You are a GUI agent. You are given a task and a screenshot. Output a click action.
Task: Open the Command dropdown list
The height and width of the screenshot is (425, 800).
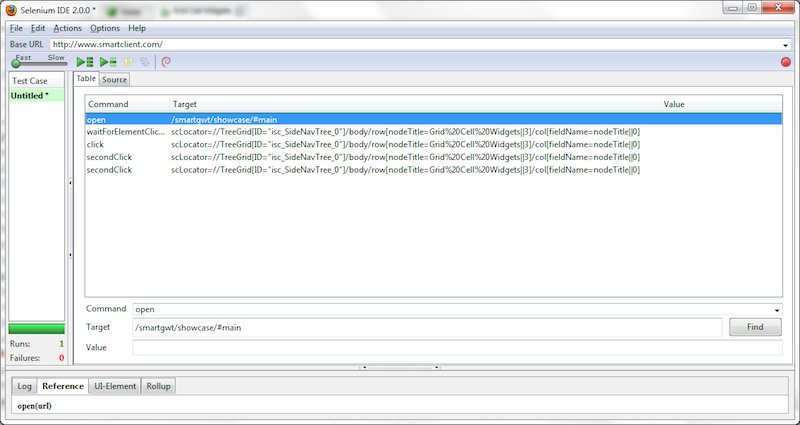777,310
